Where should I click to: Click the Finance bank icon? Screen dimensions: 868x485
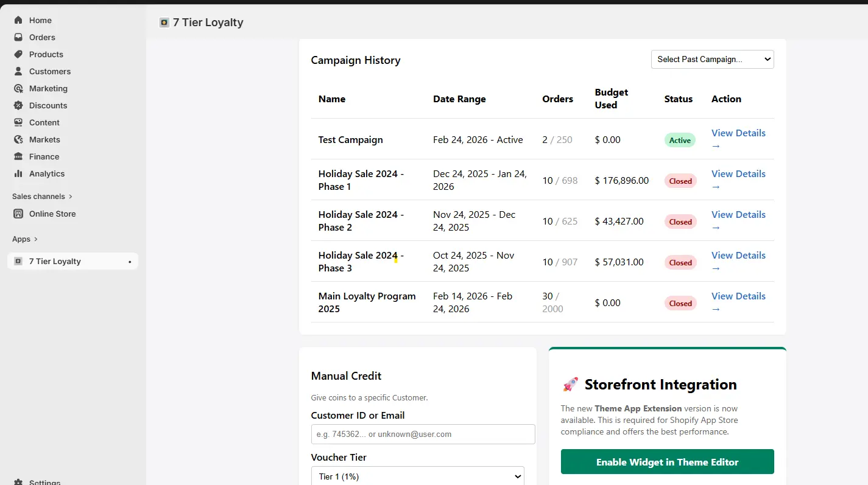tap(18, 156)
